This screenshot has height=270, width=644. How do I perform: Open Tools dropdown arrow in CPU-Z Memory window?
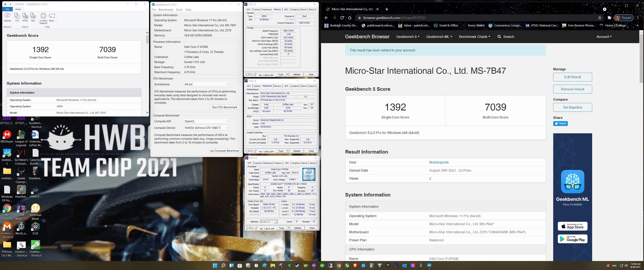(x=287, y=74)
